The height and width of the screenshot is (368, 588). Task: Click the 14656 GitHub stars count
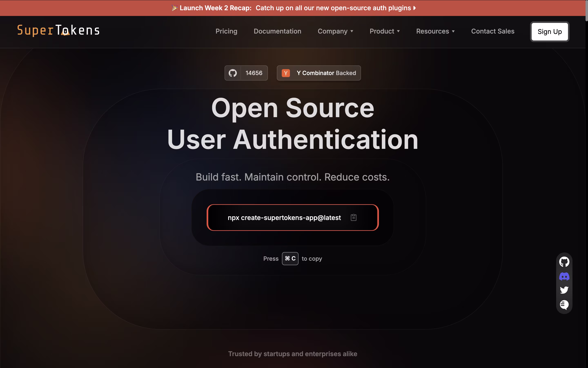pyautogui.click(x=254, y=73)
